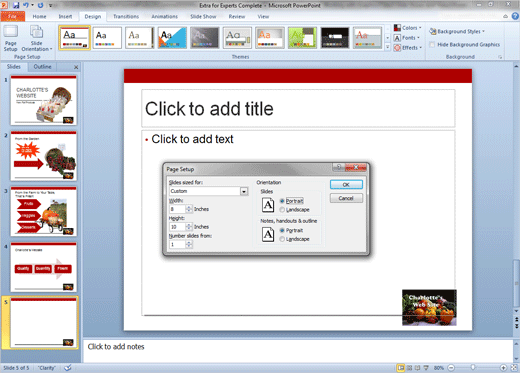Select slide 1 Charlotte's Website thumbnail
The height and width of the screenshot is (373, 520).
44,100
